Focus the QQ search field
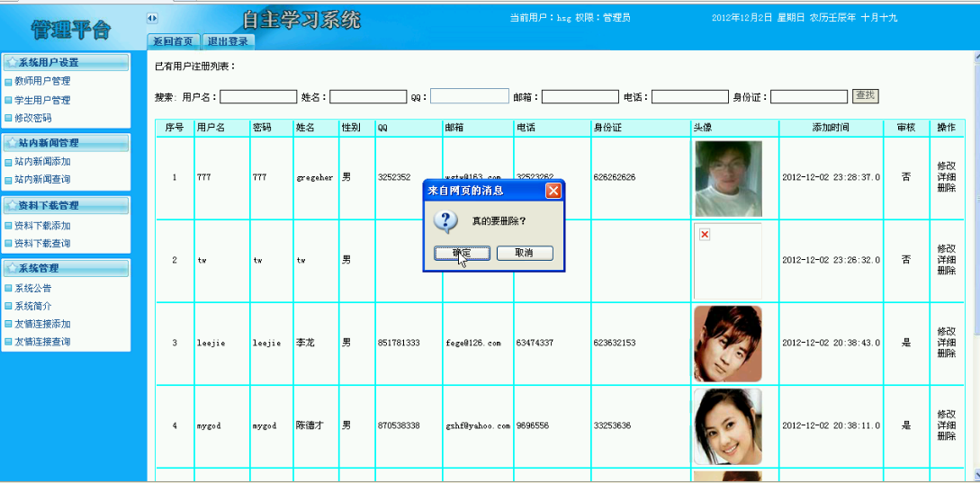 point(470,96)
